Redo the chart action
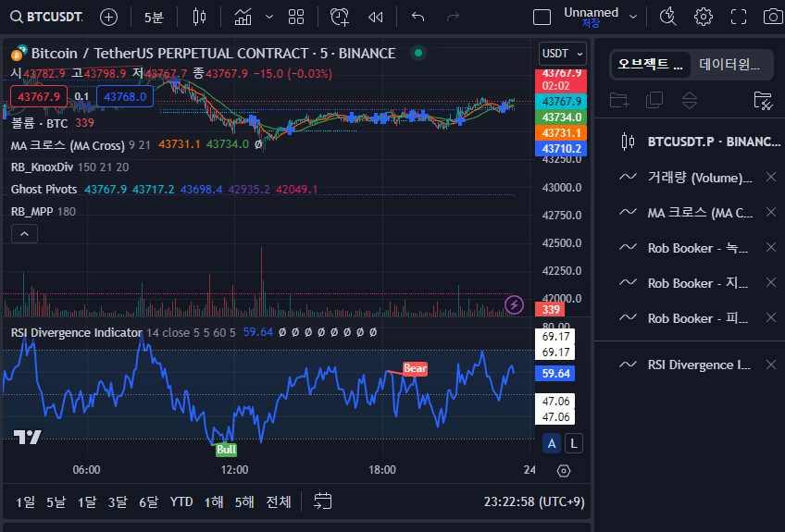785x532 pixels. click(453, 17)
